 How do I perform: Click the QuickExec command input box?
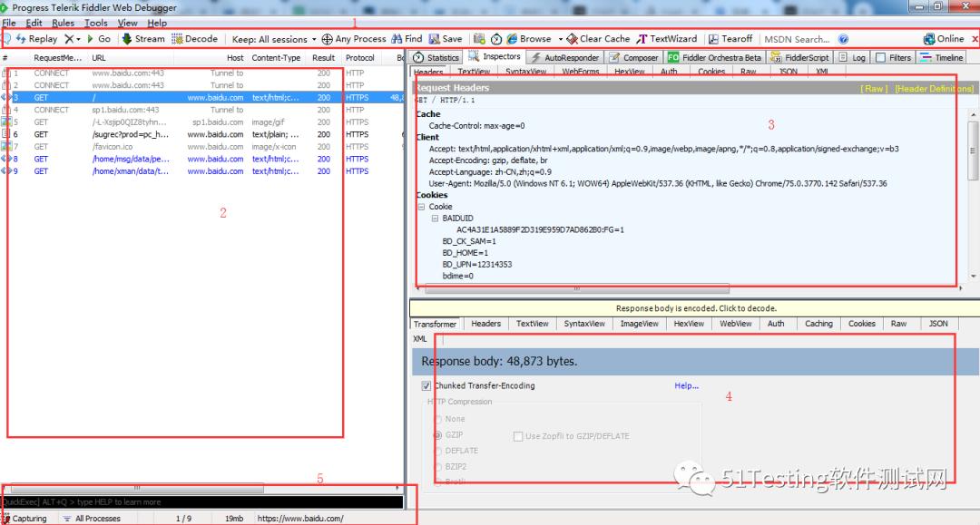click(x=202, y=502)
